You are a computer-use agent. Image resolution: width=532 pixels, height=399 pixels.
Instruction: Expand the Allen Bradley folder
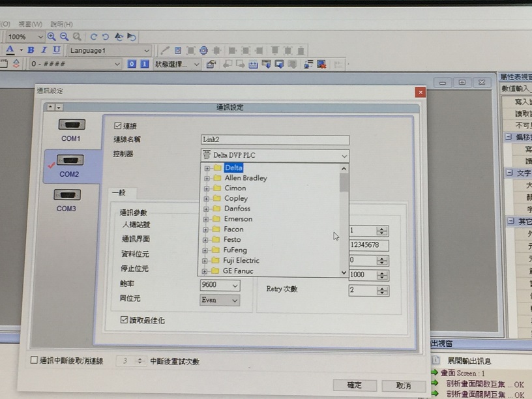tap(207, 179)
